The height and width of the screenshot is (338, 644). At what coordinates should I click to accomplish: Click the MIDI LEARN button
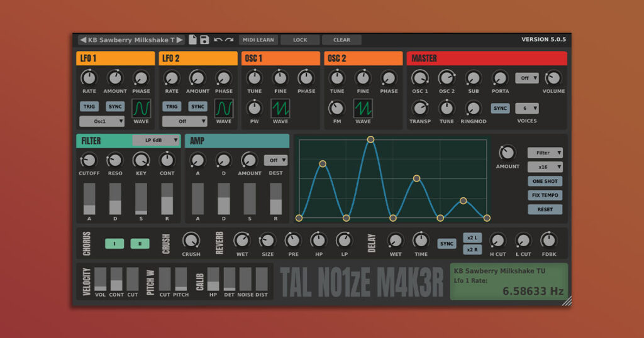(x=258, y=40)
